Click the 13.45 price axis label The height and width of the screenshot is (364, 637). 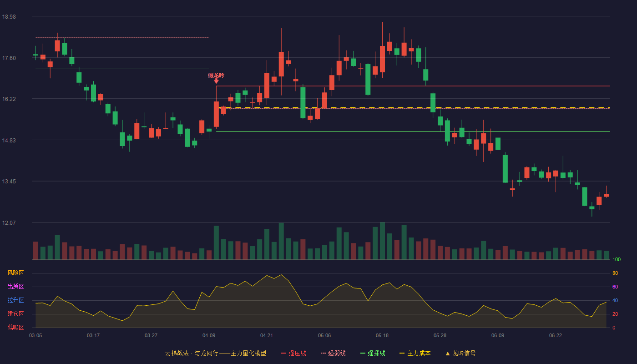[9, 181]
